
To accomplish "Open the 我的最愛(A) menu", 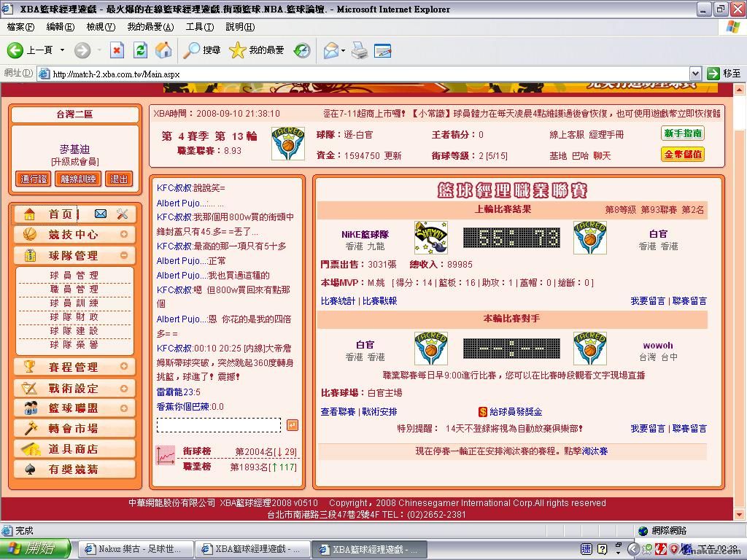I will pyautogui.click(x=150, y=27).
